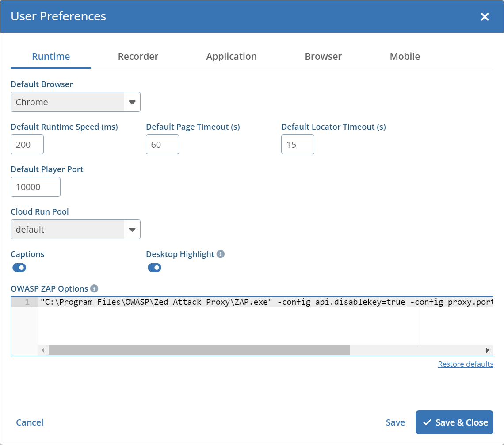Disable the Desktop Highlight toggle
504x445 pixels.
(x=154, y=268)
